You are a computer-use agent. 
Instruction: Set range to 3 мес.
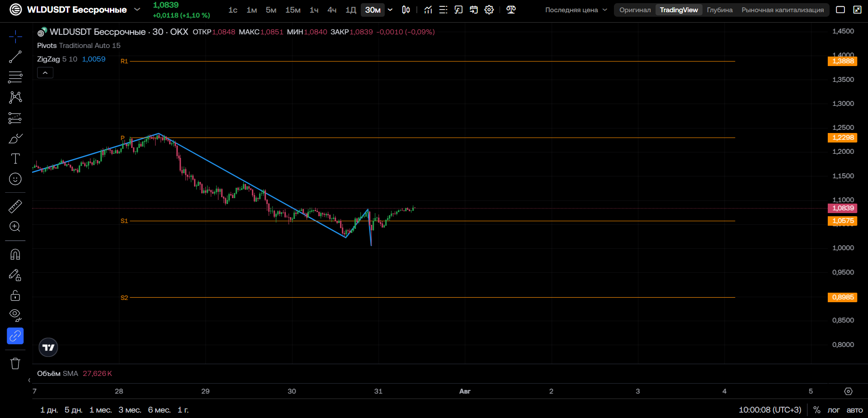point(130,410)
